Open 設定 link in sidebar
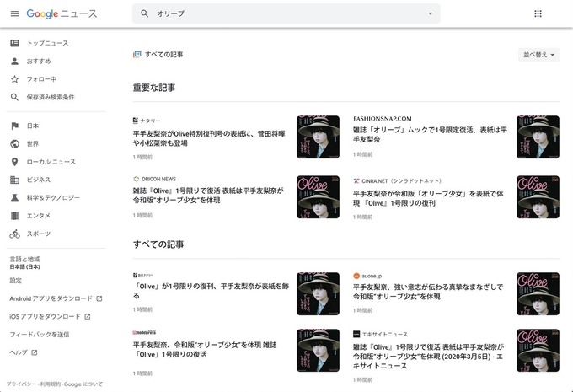The width and height of the screenshot is (573, 392). [16, 281]
